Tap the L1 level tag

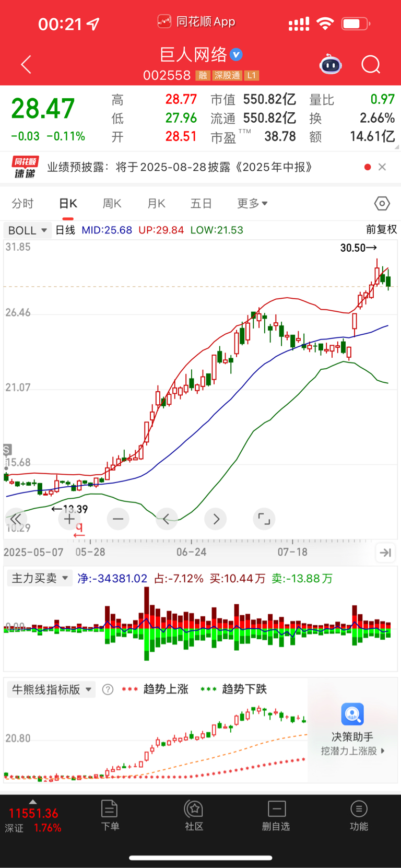click(x=252, y=76)
